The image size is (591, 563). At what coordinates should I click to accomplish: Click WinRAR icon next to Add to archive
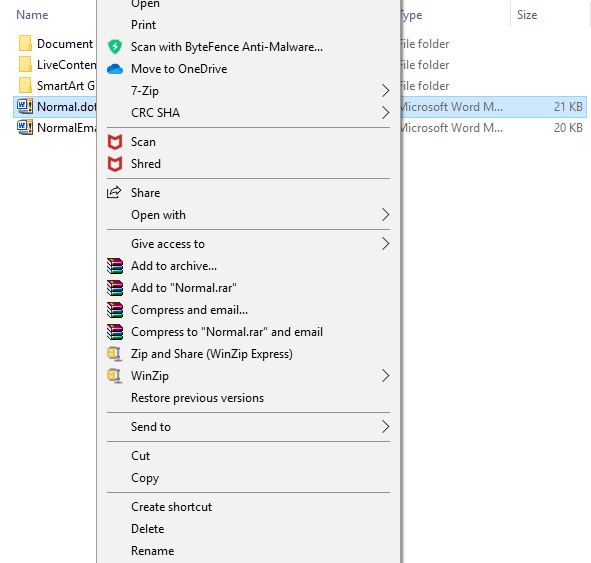point(115,266)
